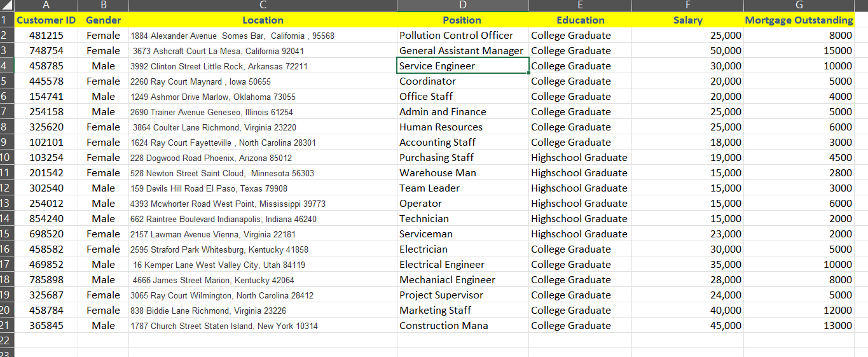Click the "Pollution Control Officer" cell

(x=462, y=36)
